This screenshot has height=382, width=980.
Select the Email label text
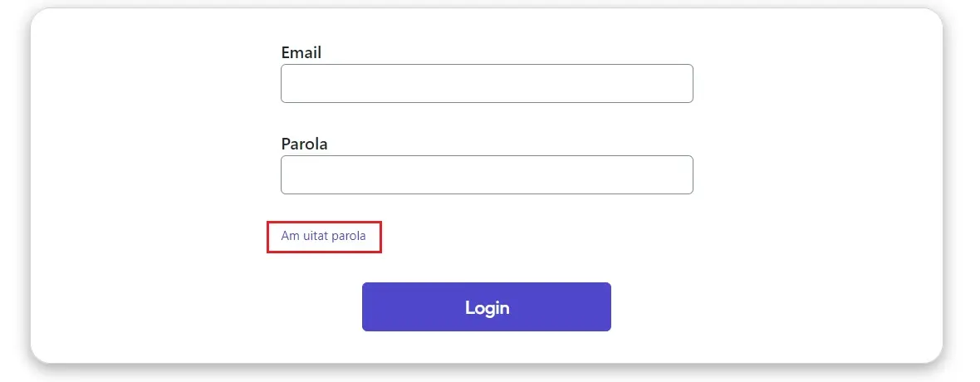(301, 52)
